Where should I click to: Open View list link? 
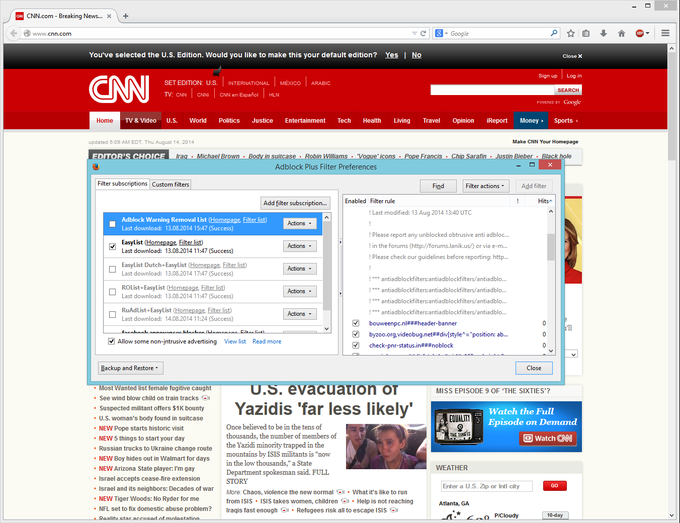pos(235,342)
